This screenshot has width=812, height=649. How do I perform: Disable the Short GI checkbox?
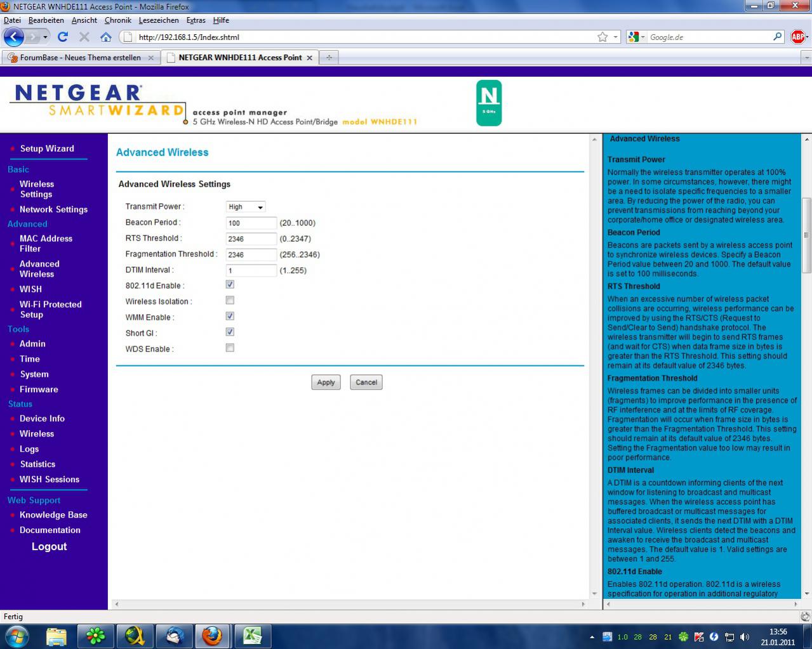pos(230,332)
